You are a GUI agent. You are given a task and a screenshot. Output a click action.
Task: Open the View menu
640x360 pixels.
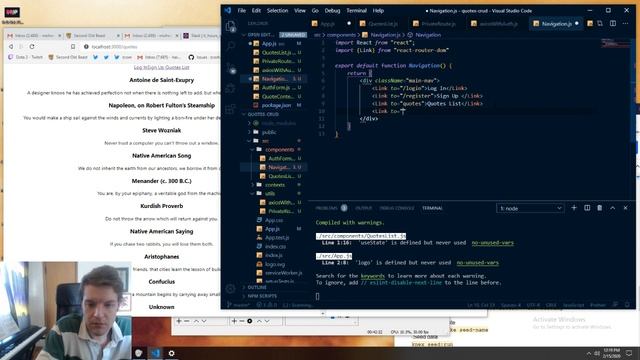click(x=300, y=11)
